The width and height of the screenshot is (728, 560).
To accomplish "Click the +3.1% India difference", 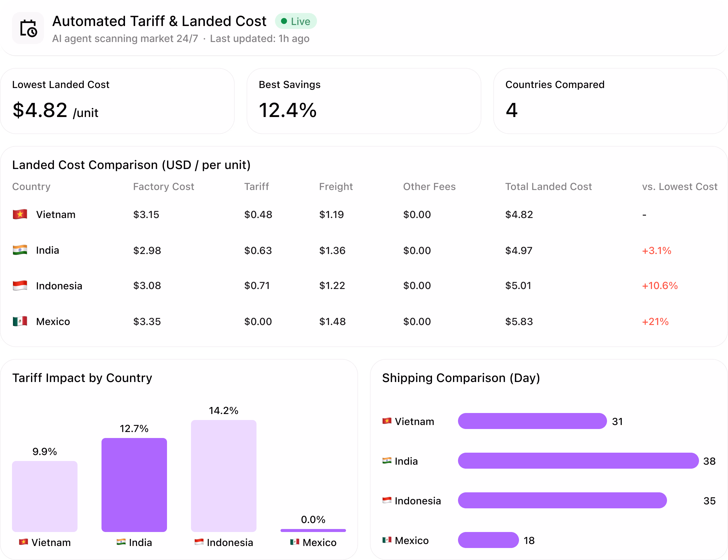I will pos(657,250).
